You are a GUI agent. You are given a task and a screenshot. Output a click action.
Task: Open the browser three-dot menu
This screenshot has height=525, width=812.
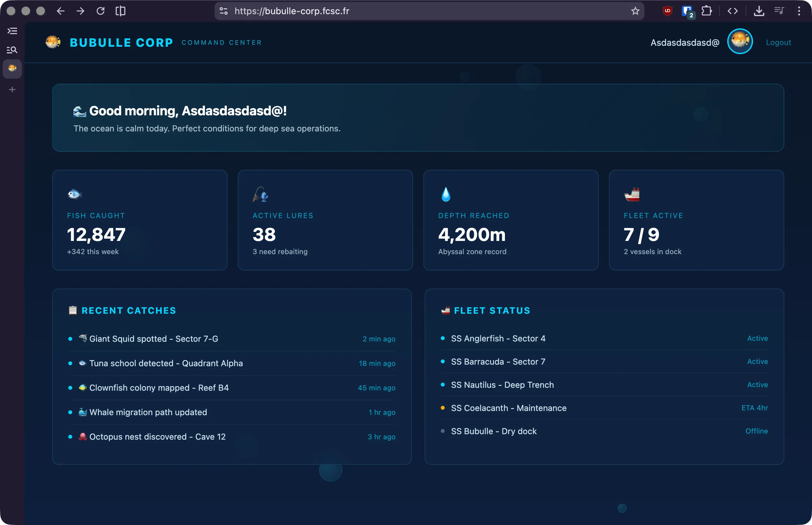point(799,11)
